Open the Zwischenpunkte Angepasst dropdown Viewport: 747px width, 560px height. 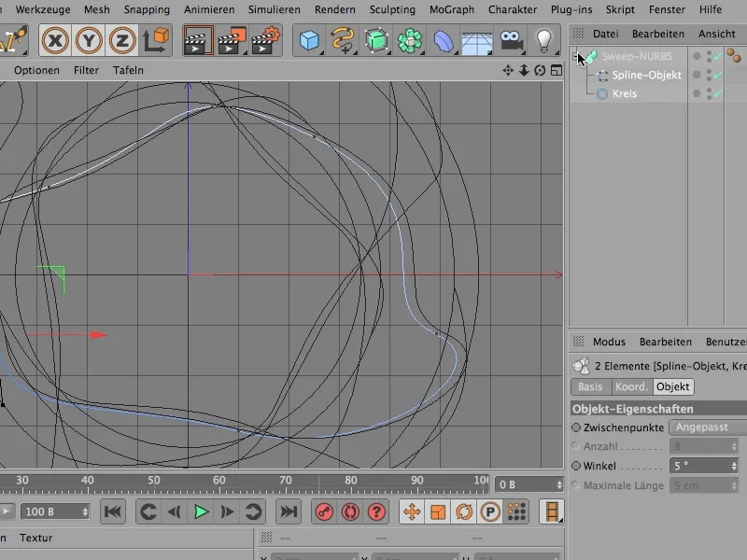click(708, 427)
